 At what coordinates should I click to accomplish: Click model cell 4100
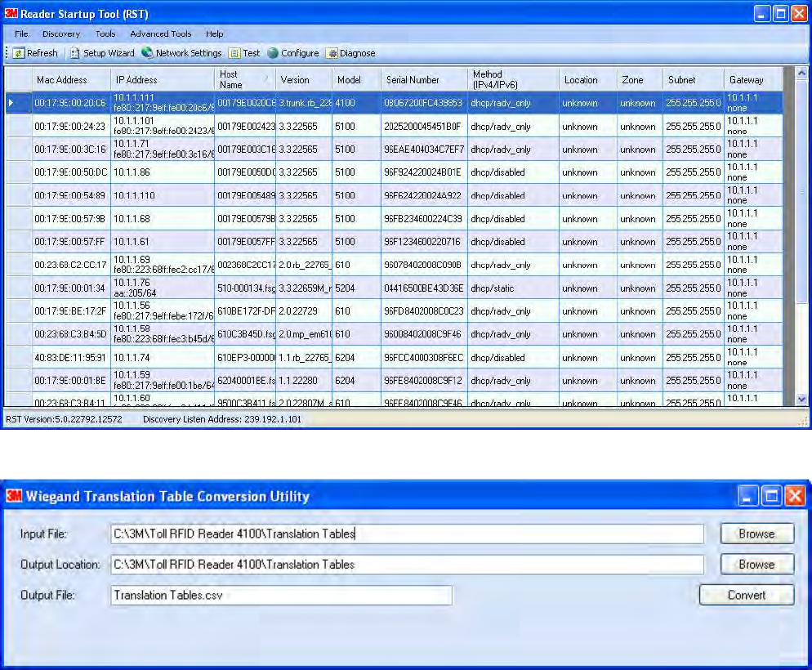(356, 103)
